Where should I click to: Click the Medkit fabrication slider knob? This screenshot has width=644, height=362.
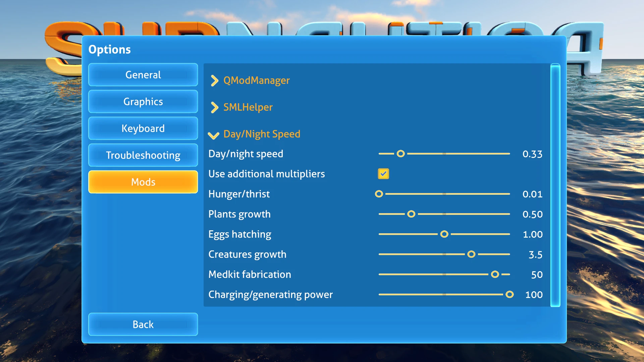point(495,275)
